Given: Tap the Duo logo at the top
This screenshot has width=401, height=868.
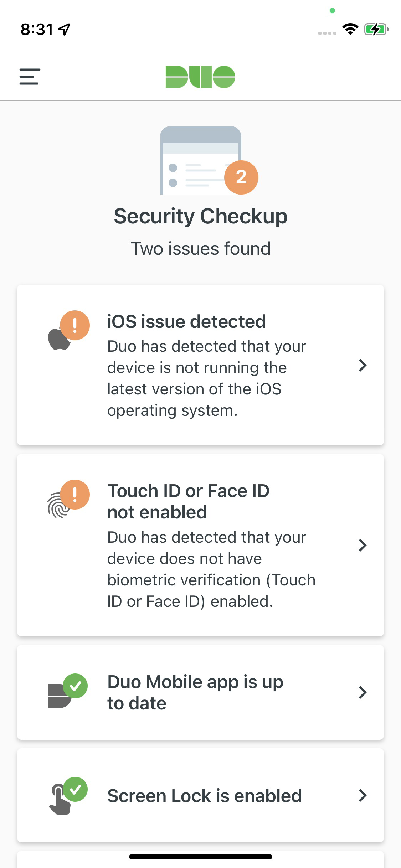Looking at the screenshot, I should click(x=200, y=76).
